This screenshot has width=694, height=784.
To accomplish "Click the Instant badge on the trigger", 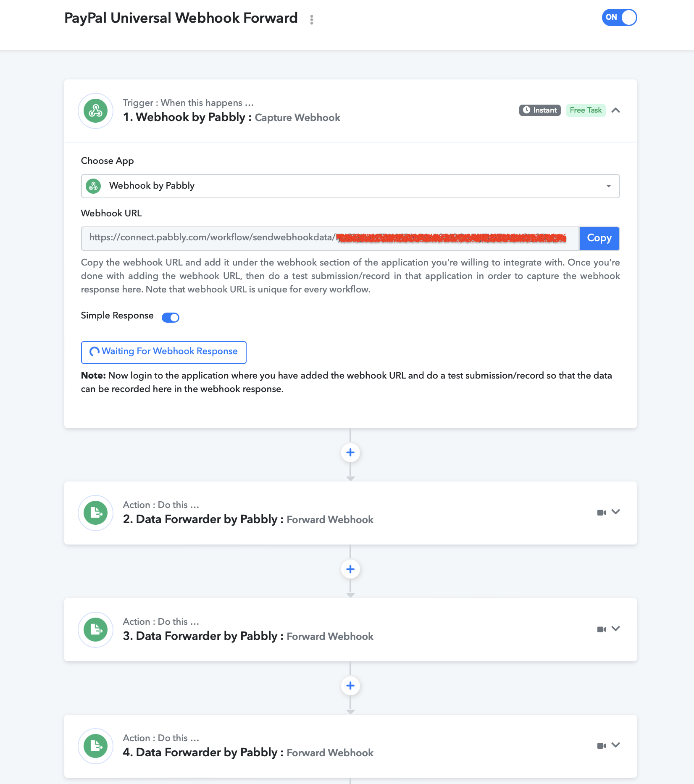I will 540,110.
